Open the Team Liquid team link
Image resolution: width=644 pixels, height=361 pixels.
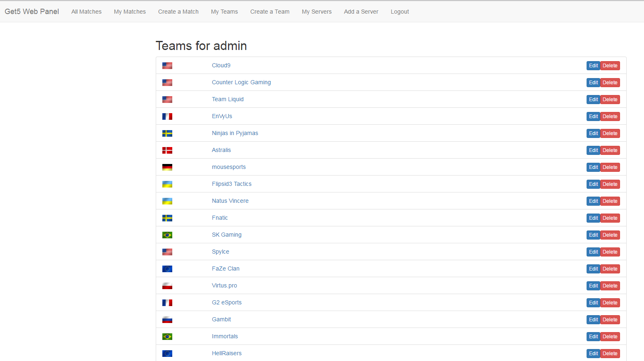pyautogui.click(x=228, y=99)
